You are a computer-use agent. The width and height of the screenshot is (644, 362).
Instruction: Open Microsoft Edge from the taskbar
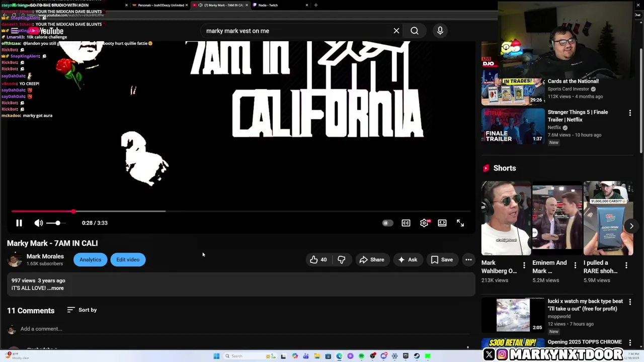pyautogui.click(x=339, y=356)
